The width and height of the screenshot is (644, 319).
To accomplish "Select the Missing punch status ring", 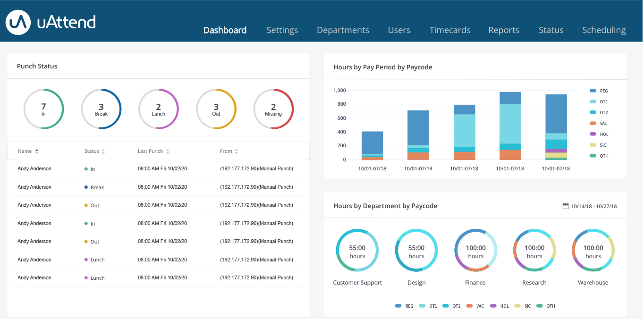I will [273, 109].
